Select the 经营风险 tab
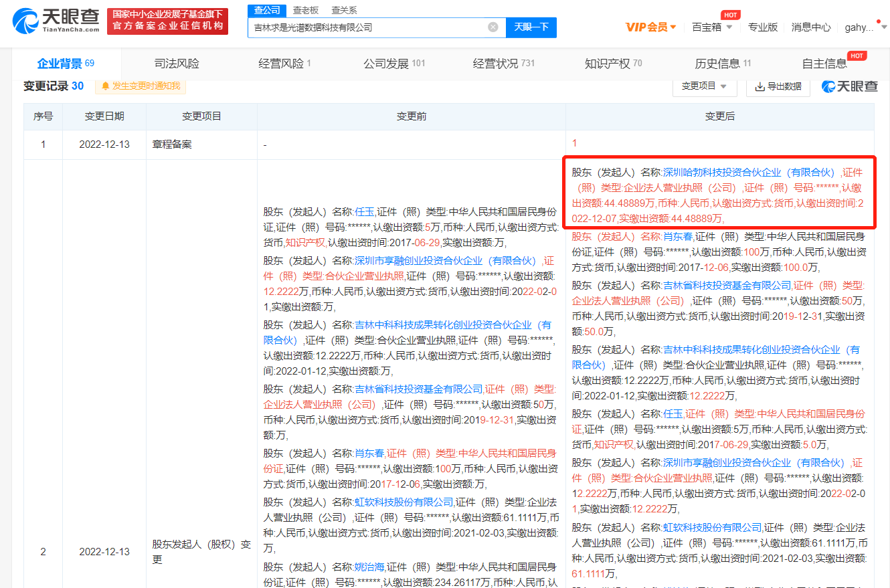 (x=285, y=64)
